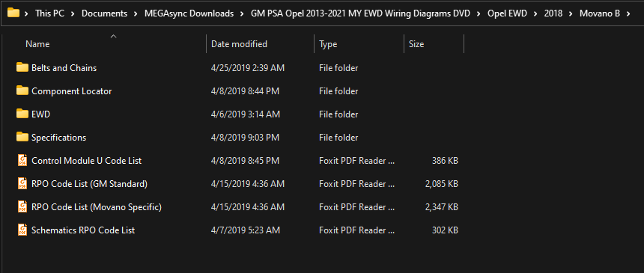Open the Belts and Chains folder icon

point(22,67)
